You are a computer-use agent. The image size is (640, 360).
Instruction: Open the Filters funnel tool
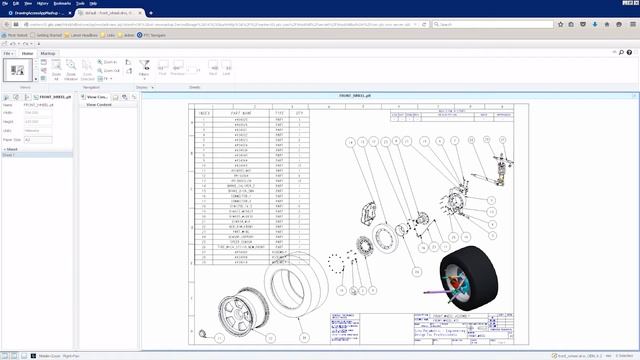144,65
